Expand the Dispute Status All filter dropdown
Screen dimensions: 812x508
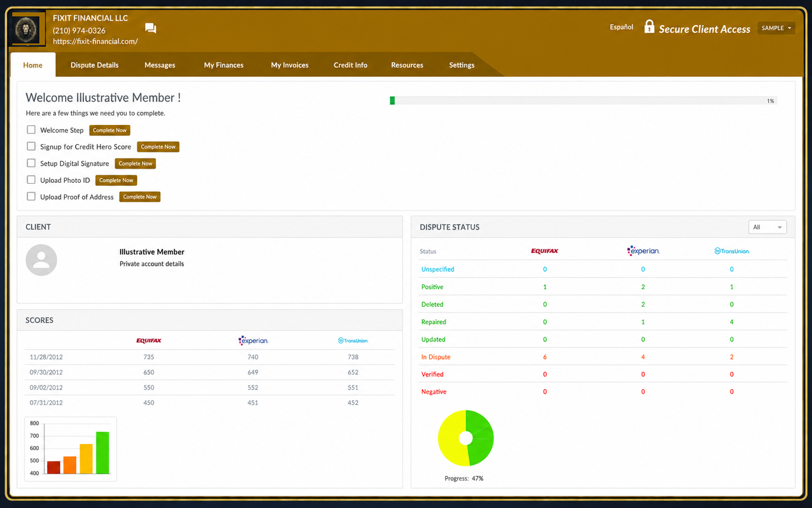[767, 227]
